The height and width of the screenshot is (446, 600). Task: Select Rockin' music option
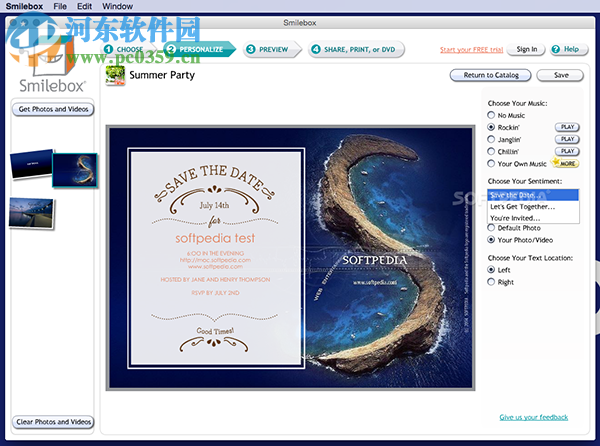pyautogui.click(x=491, y=127)
